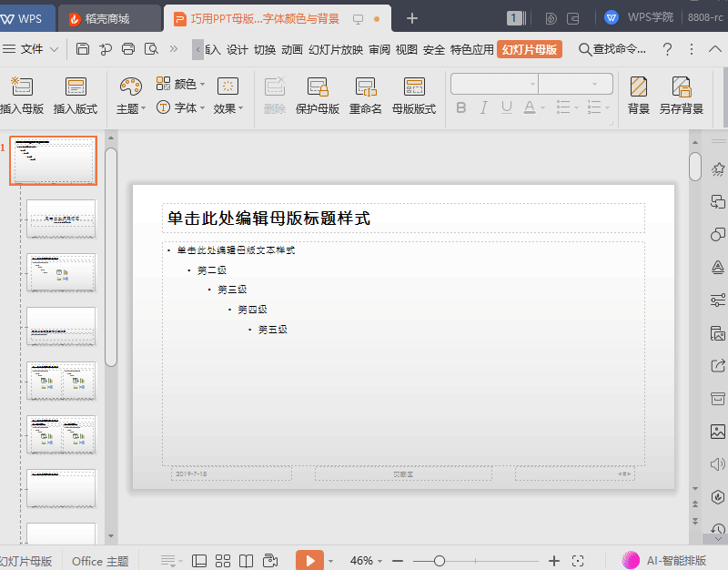Select the Slide Master (幻灯片母版) tab
The height and width of the screenshot is (570, 728).
530,49
